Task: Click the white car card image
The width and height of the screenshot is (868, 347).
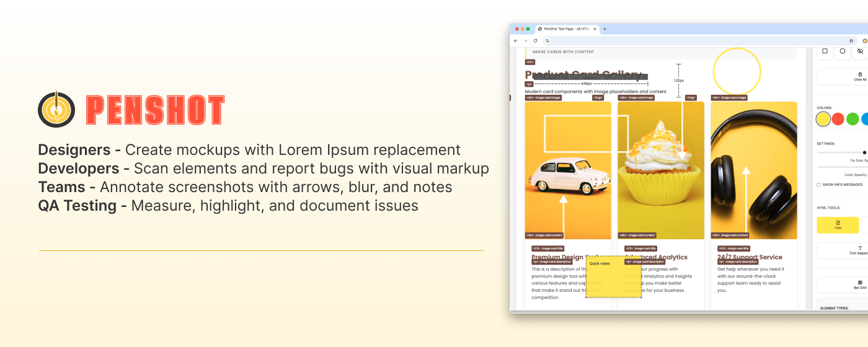Action: (x=568, y=170)
